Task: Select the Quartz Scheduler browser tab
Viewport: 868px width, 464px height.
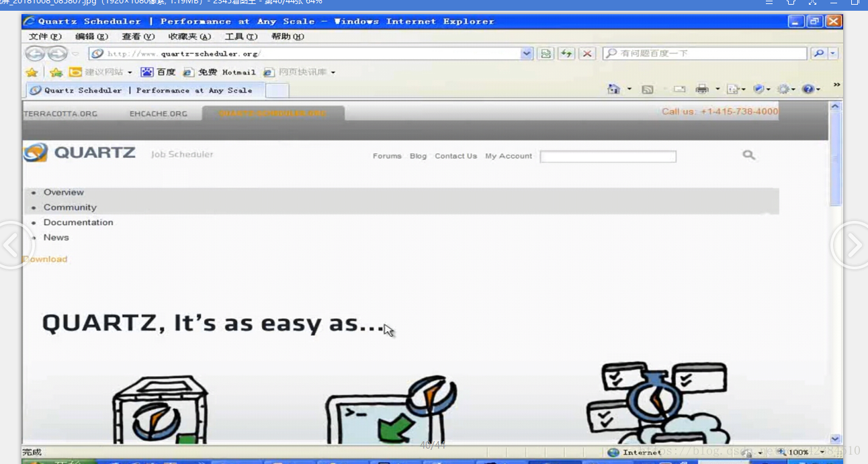Action: [x=145, y=91]
